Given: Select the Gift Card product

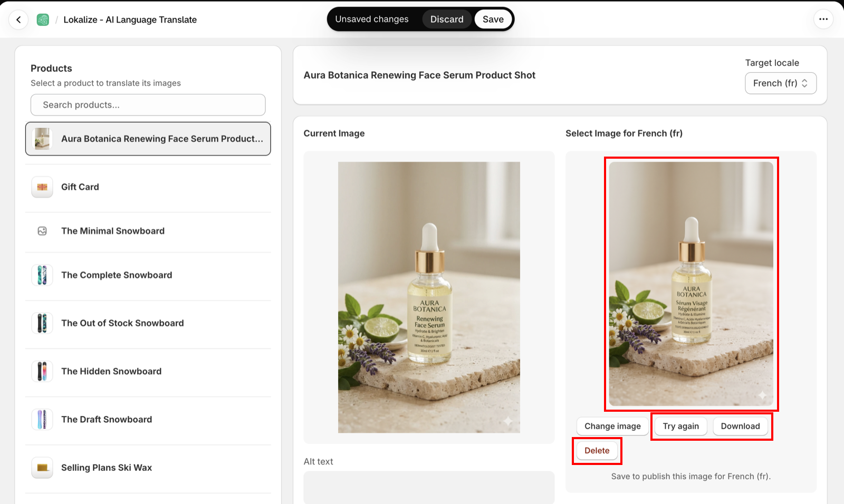Looking at the screenshot, I should click(x=148, y=187).
